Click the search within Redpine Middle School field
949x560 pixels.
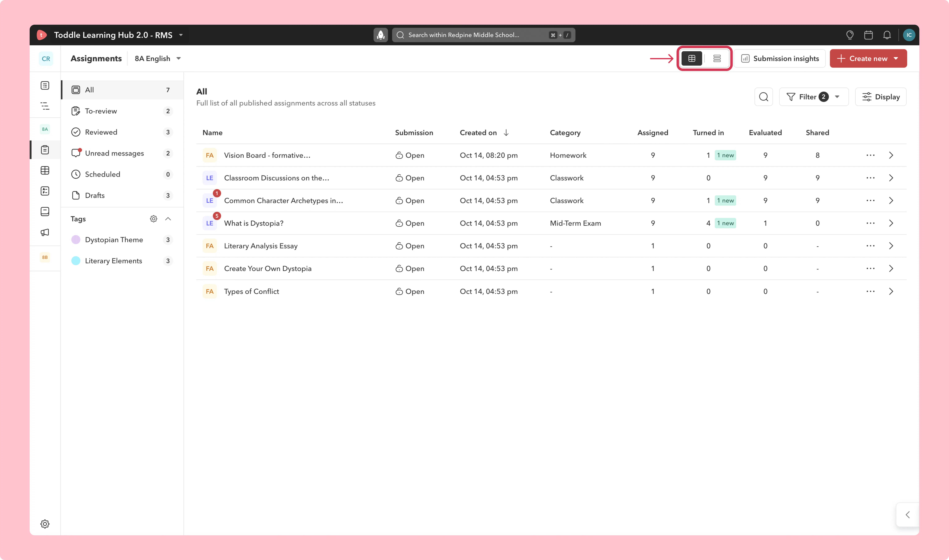[483, 35]
